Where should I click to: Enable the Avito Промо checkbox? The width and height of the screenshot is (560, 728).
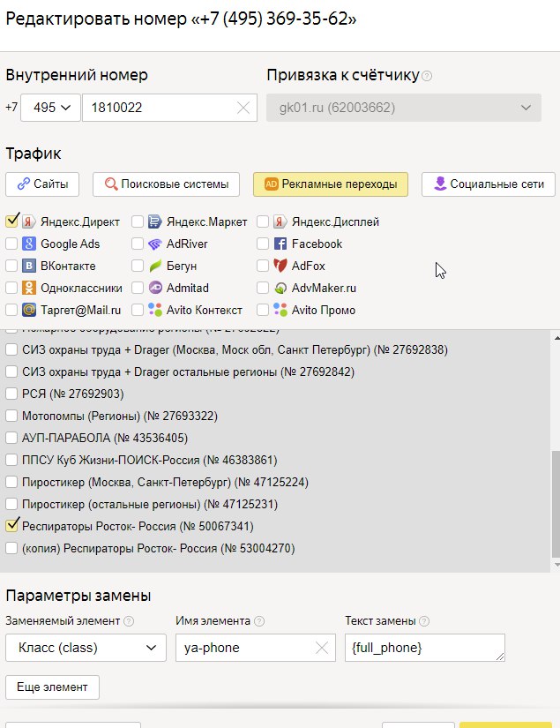[x=263, y=310]
